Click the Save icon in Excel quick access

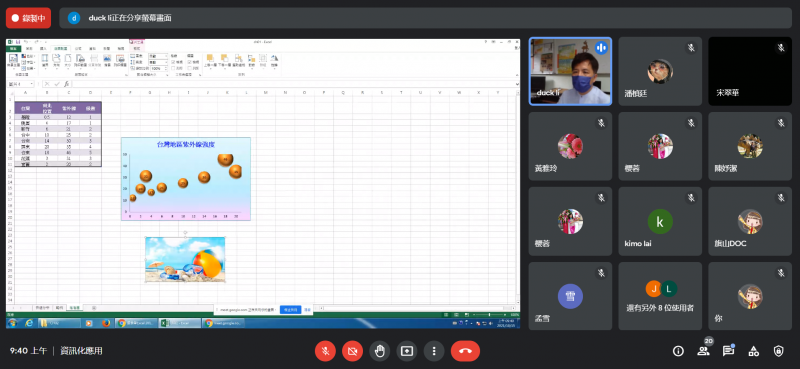point(18,42)
